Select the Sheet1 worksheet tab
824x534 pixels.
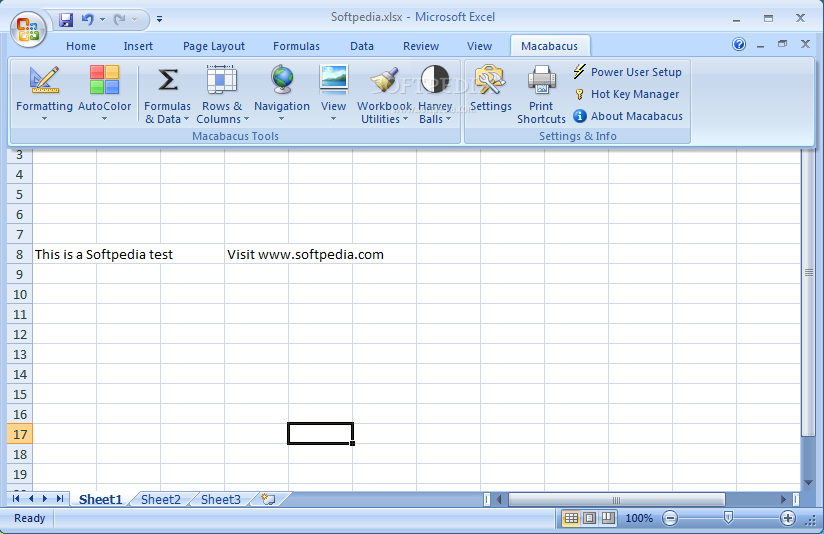(x=100, y=499)
